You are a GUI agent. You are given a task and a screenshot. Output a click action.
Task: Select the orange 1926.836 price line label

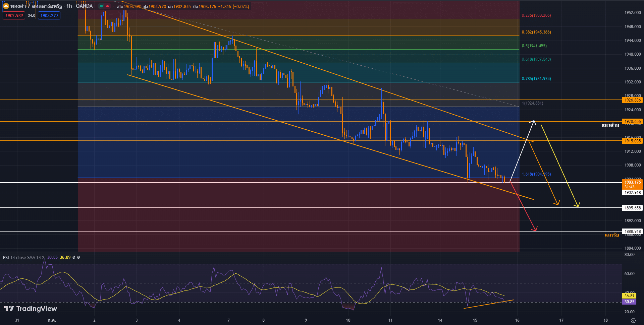pyautogui.click(x=632, y=100)
